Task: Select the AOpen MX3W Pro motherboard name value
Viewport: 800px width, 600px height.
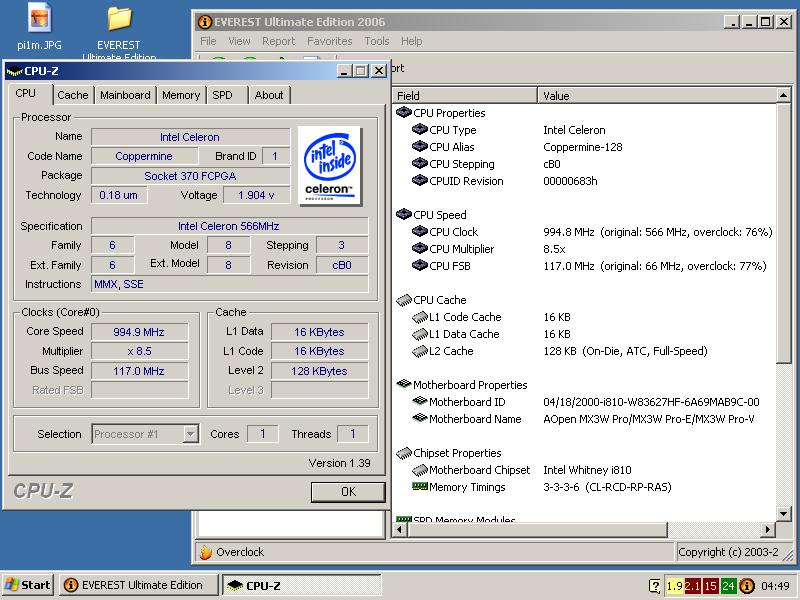Action: pos(648,419)
